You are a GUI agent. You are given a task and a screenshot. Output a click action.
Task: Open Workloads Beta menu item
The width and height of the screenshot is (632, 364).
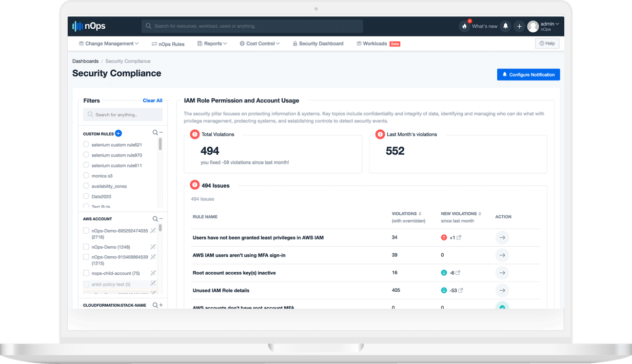[x=378, y=44]
